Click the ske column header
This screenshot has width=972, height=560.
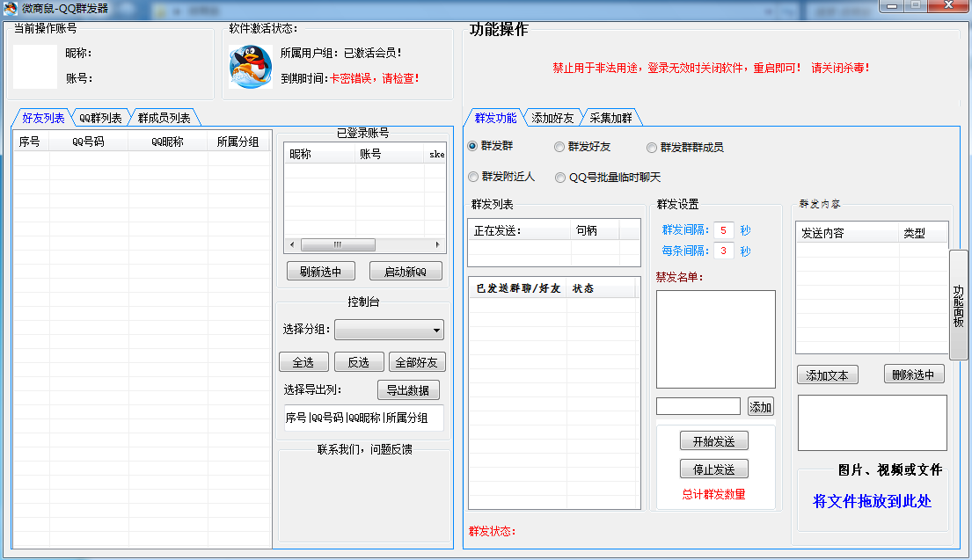point(435,154)
